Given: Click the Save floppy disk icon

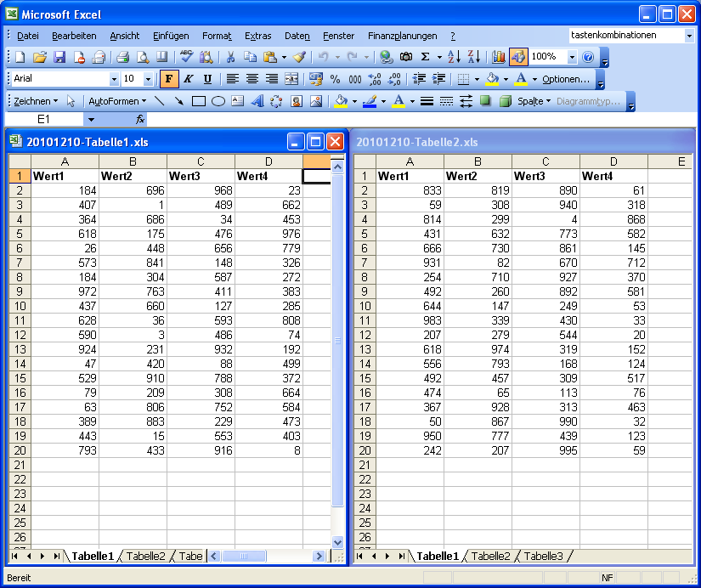Looking at the screenshot, I should (x=59, y=57).
